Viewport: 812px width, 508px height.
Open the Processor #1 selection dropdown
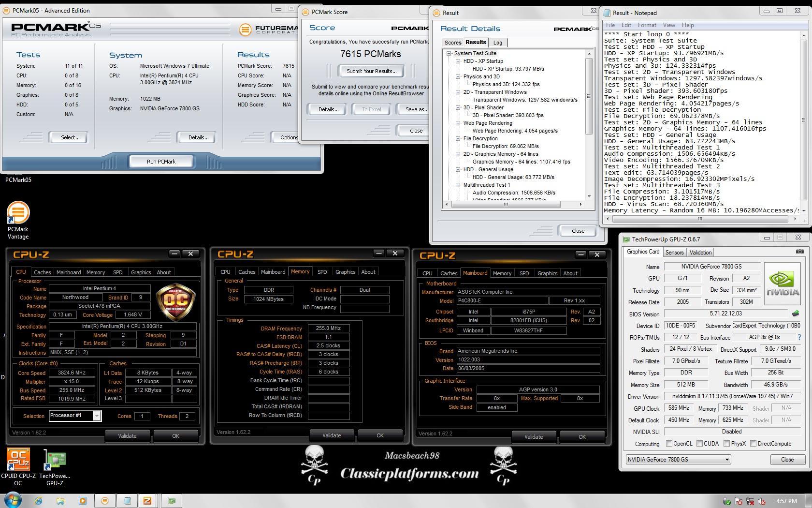click(x=75, y=416)
